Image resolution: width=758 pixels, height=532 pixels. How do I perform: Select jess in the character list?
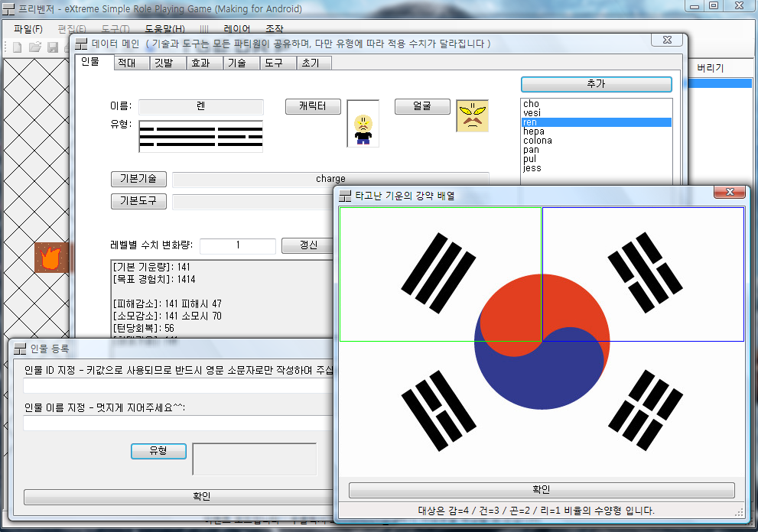coord(597,168)
